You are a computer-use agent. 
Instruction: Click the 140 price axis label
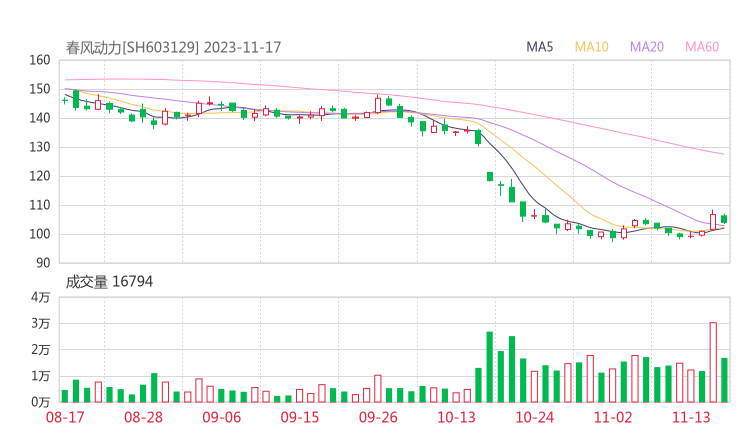40,118
